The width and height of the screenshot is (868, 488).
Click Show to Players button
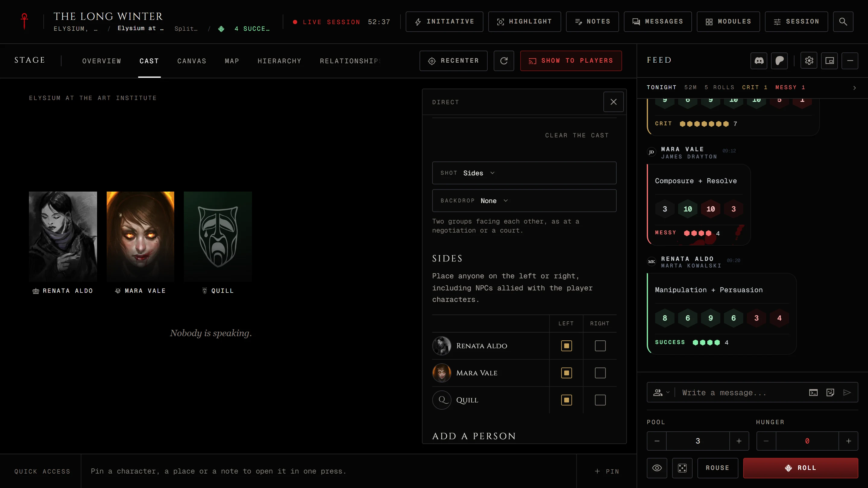(571, 61)
